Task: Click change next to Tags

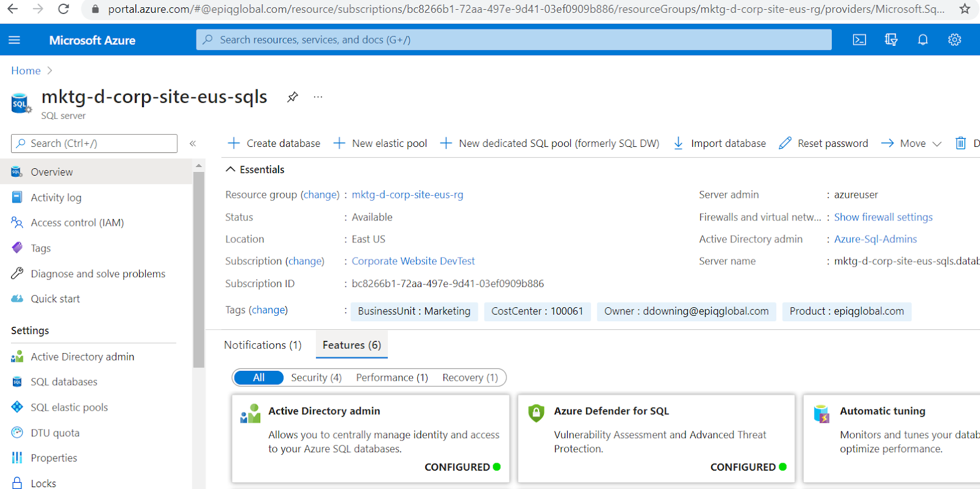Action: [x=268, y=310]
